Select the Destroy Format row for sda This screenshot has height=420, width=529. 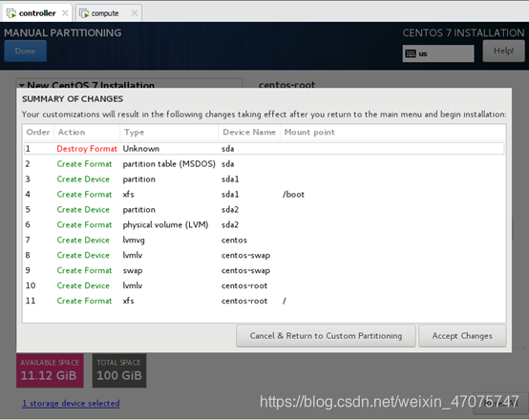coord(264,149)
